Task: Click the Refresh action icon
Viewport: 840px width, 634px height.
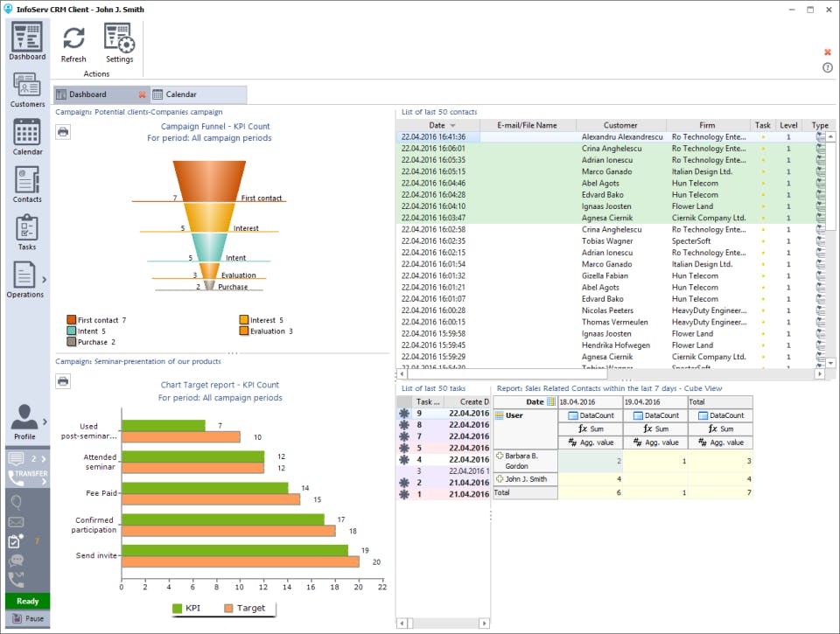Action: coord(73,44)
